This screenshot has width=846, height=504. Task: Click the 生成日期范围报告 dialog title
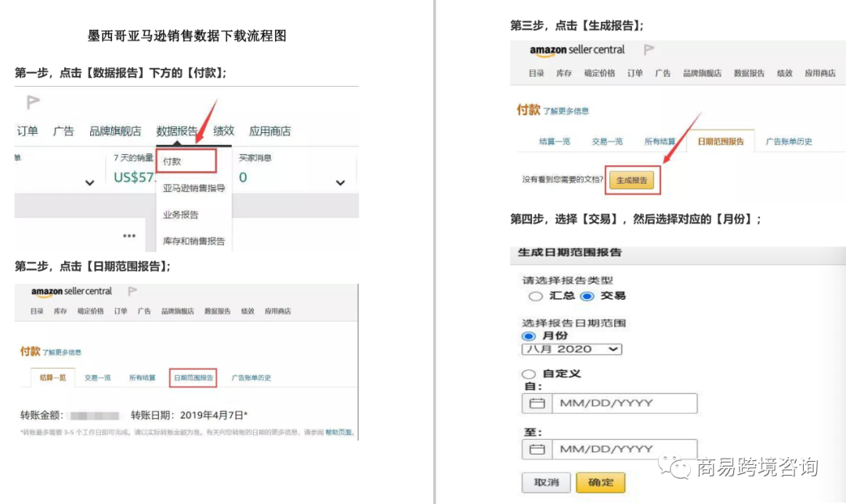tap(569, 252)
